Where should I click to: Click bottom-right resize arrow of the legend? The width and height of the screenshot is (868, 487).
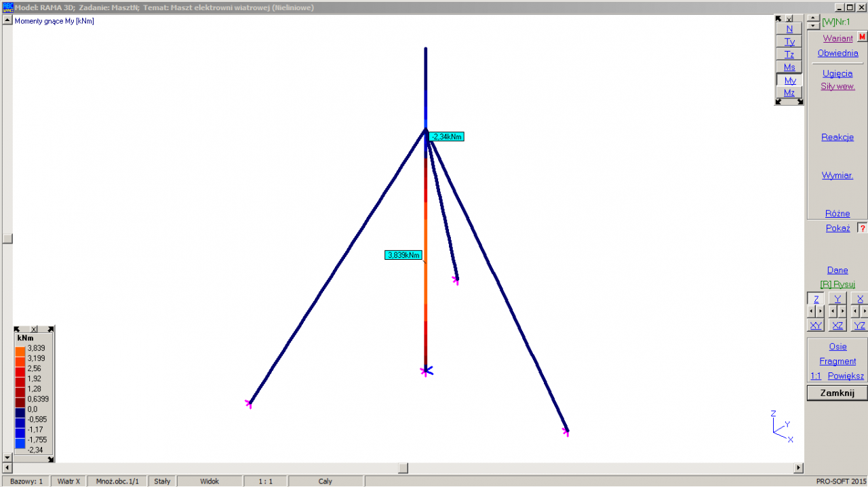tap(50, 459)
